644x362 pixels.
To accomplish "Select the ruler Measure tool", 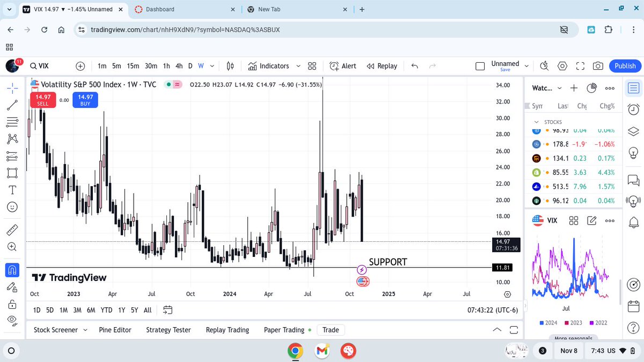I will coord(12,230).
